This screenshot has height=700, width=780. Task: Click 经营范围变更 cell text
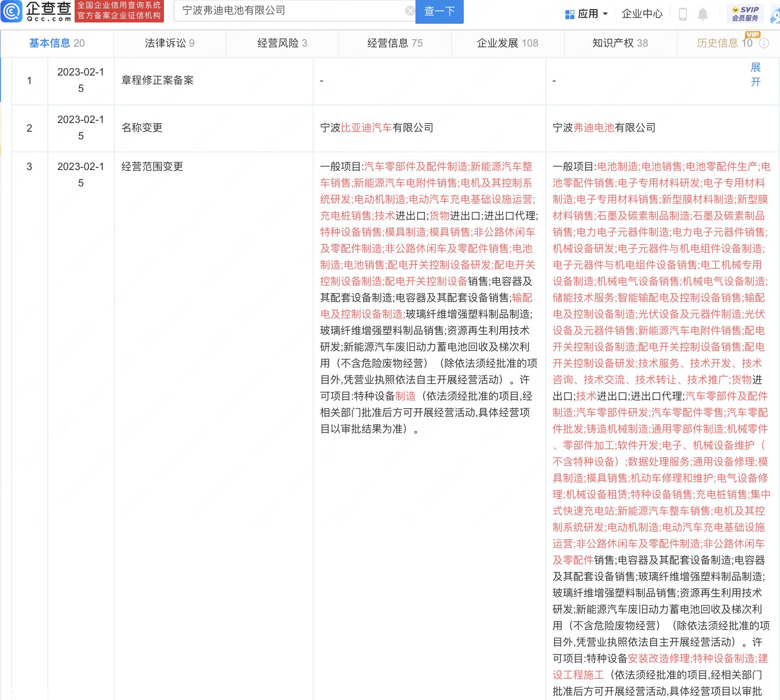pos(152,167)
